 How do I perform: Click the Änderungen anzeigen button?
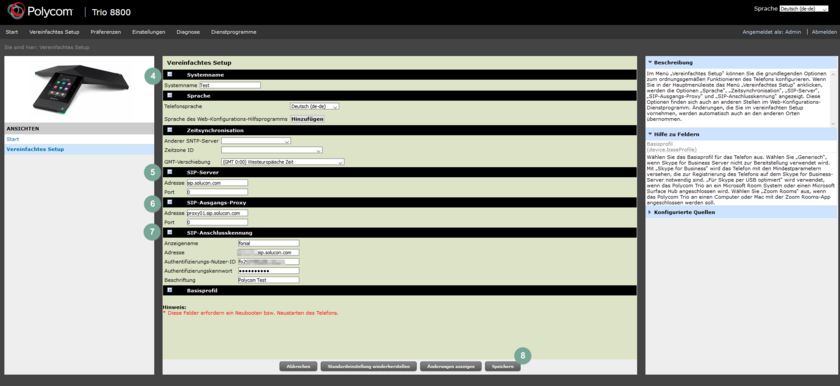tap(450, 367)
